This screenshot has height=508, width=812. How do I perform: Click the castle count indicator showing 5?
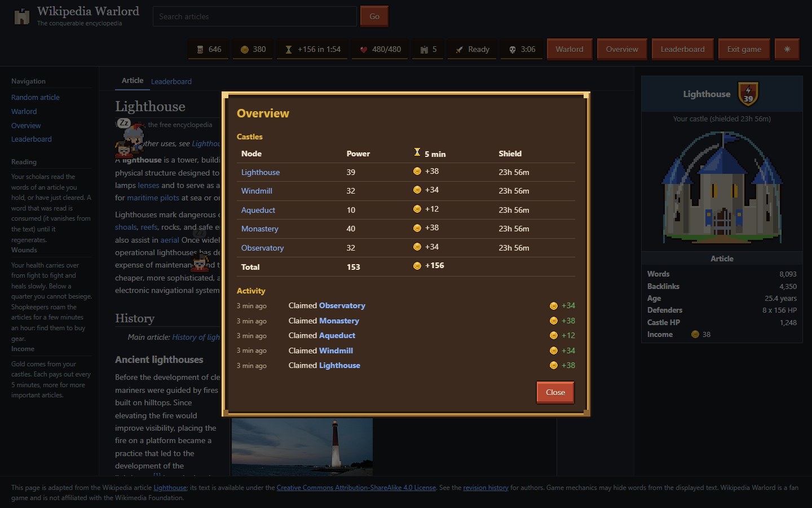[x=429, y=49]
